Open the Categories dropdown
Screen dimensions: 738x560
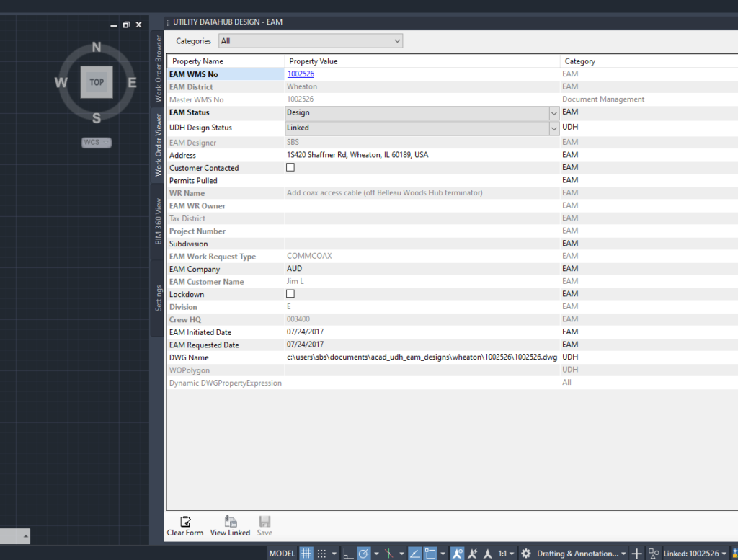tap(311, 41)
